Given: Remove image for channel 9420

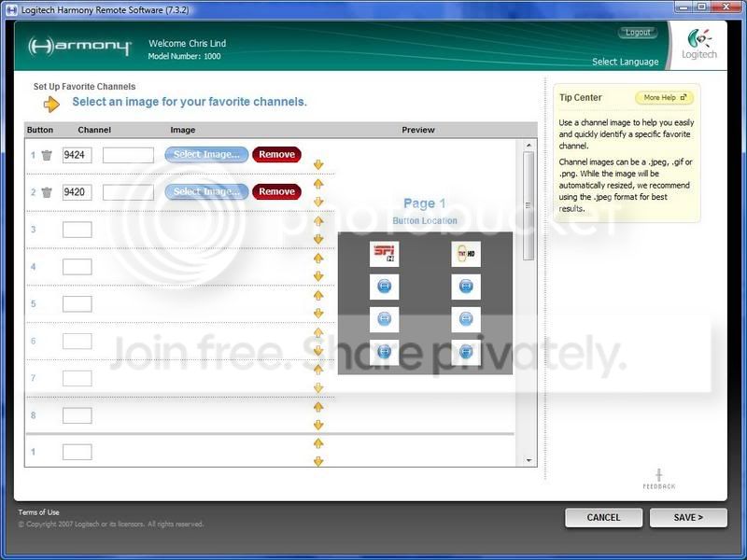Looking at the screenshot, I should [x=276, y=191].
